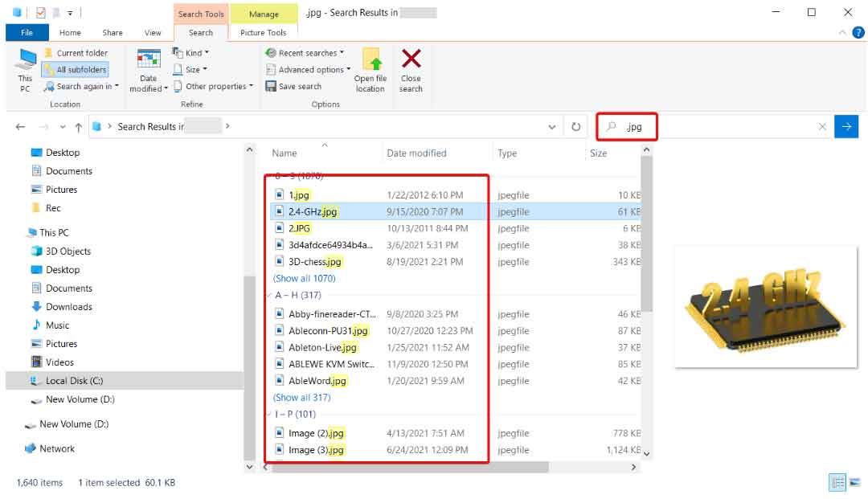Click the Show all 1070 link
Viewport: 868px width, 499px height.
coord(304,279)
